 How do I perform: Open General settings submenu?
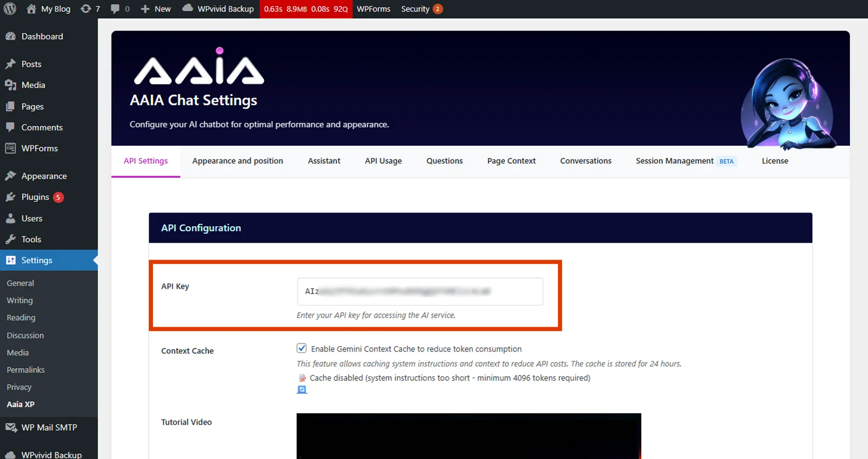[x=20, y=283]
